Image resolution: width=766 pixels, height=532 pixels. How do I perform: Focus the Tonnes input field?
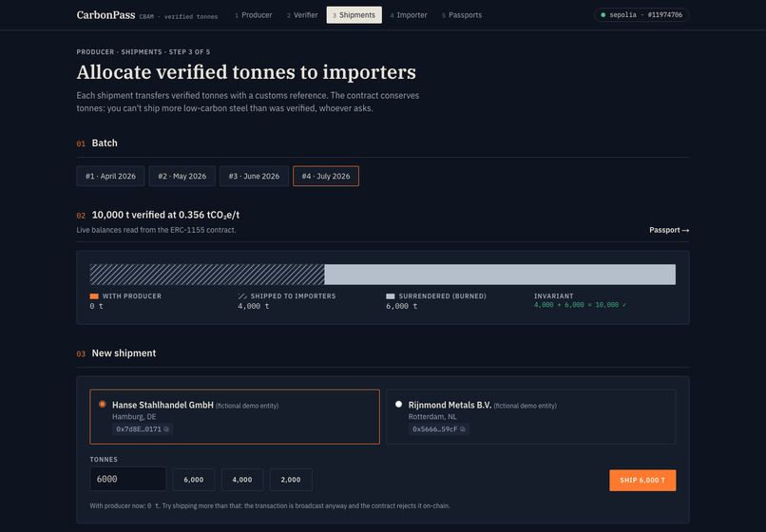tap(128, 479)
